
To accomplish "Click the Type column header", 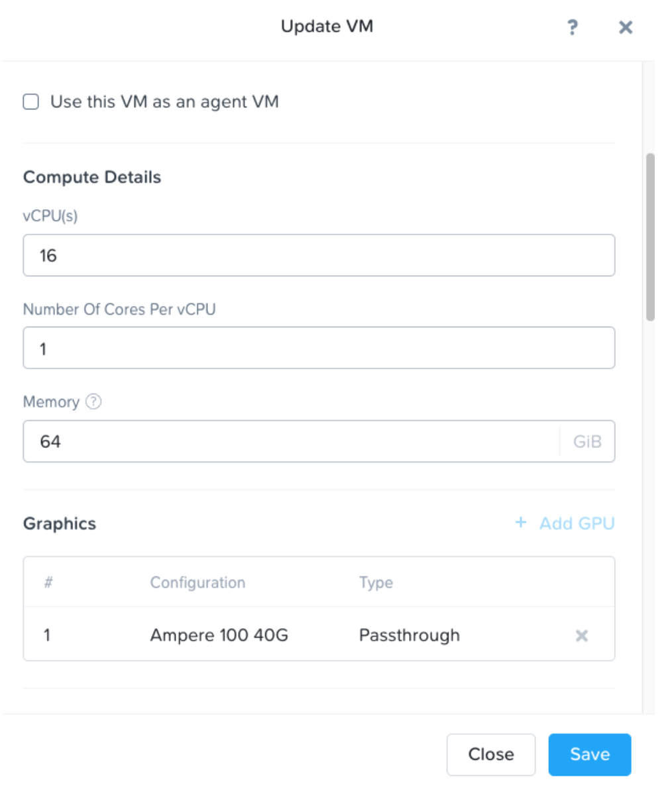I will coord(376,582).
